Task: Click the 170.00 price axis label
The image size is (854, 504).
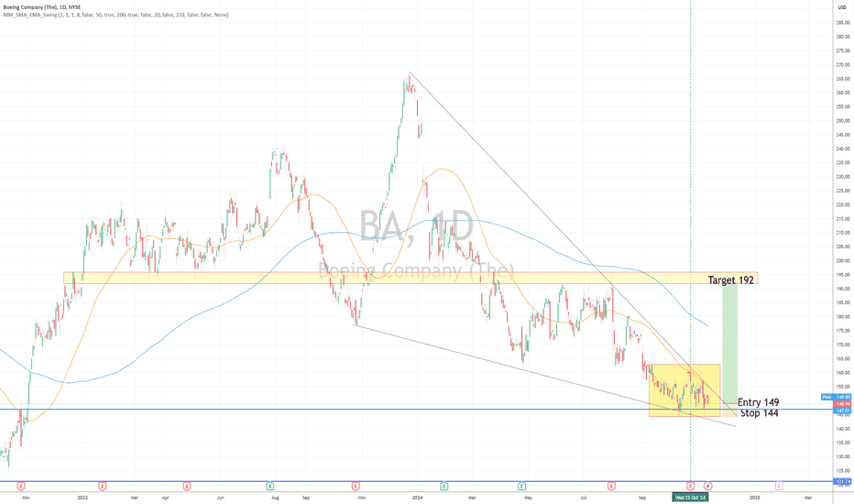Action: pos(843,345)
